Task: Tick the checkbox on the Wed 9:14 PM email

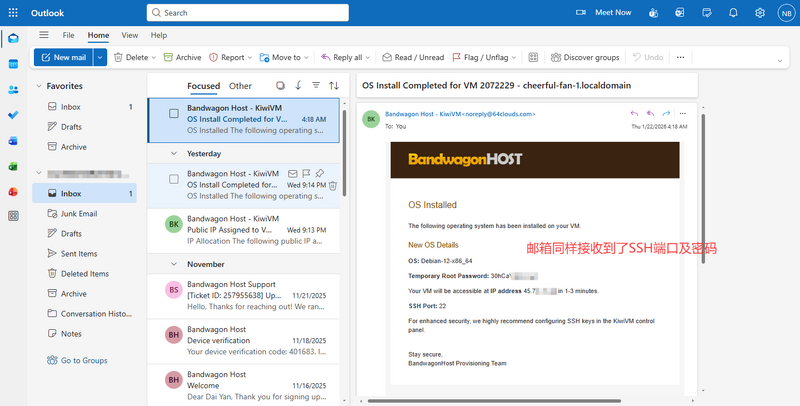Action: pyautogui.click(x=174, y=179)
